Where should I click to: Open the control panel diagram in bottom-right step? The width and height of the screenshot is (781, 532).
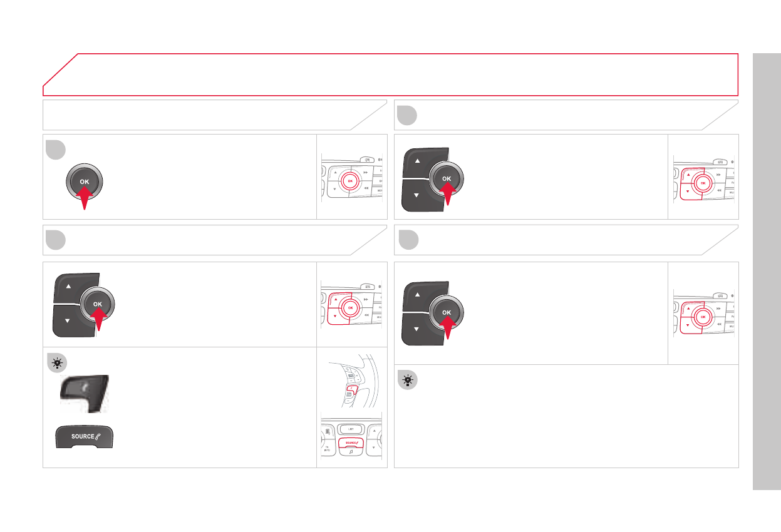(x=703, y=316)
